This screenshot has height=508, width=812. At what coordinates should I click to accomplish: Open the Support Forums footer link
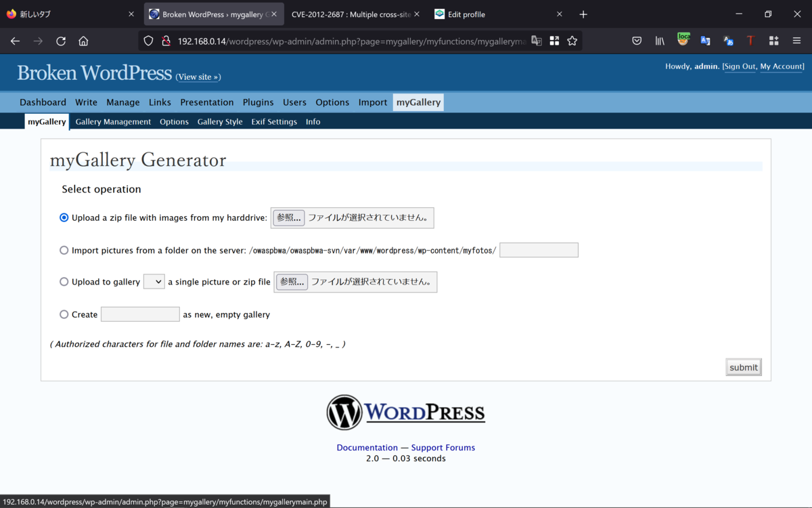(x=443, y=448)
